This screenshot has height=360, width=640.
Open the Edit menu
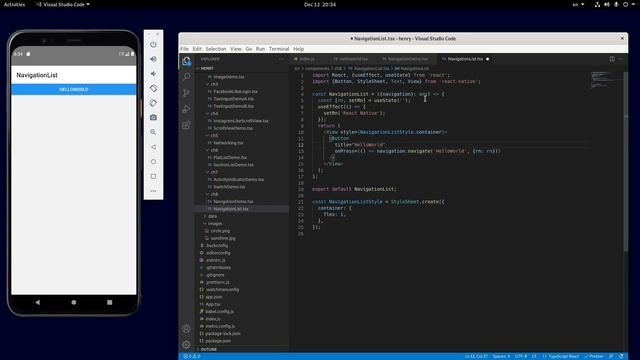197,49
